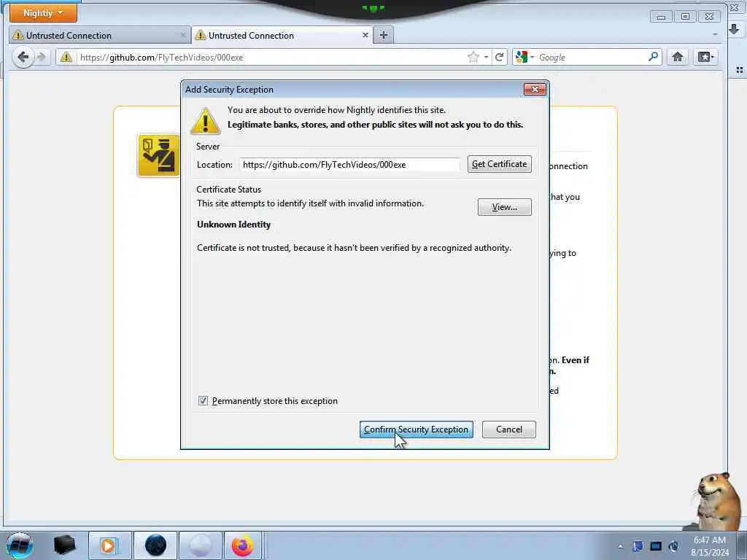Image resolution: width=747 pixels, height=560 pixels.
Task: Maximize the Nightly browser window
Action: (x=685, y=17)
